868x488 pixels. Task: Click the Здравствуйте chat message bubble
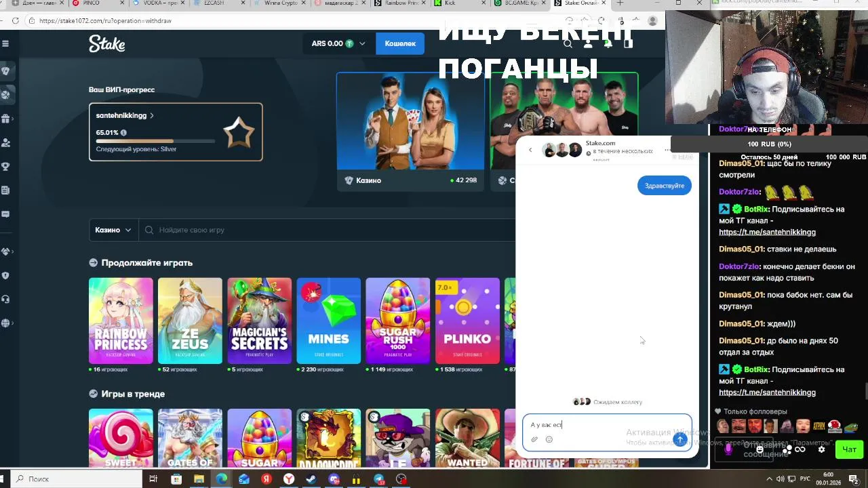pyautogui.click(x=664, y=186)
